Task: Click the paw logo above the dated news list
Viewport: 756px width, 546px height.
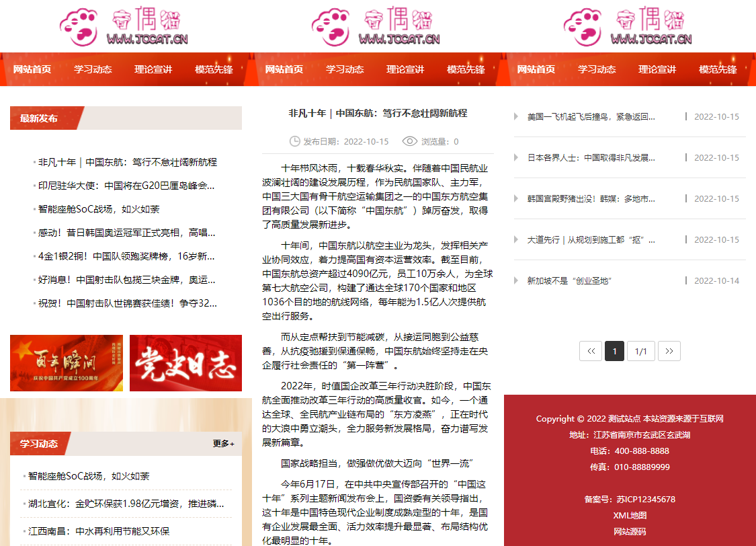Action: tap(583, 27)
